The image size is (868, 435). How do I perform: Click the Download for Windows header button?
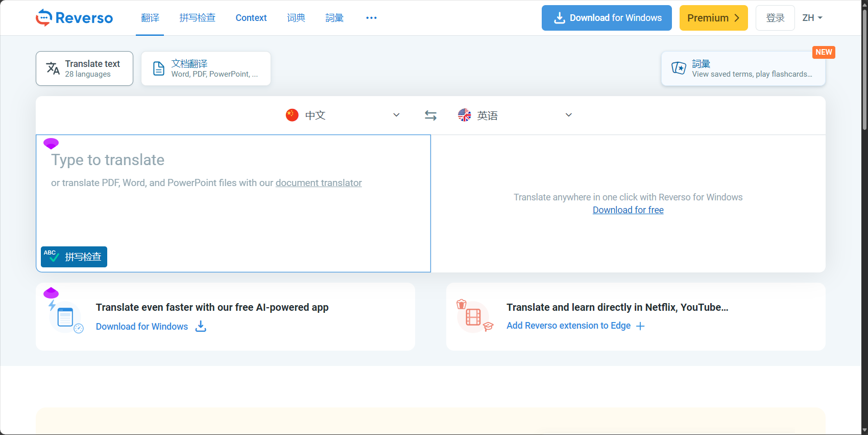tap(607, 18)
